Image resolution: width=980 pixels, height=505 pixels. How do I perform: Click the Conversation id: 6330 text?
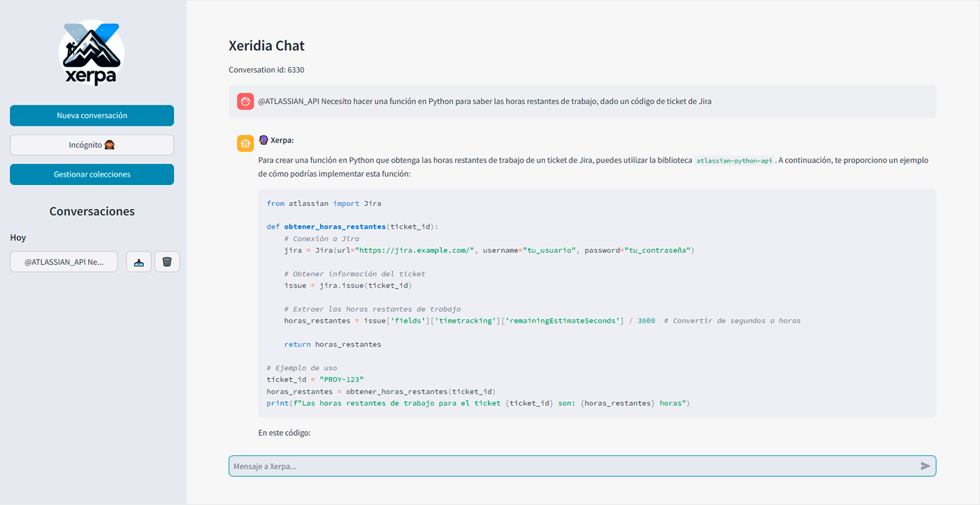[x=266, y=70]
